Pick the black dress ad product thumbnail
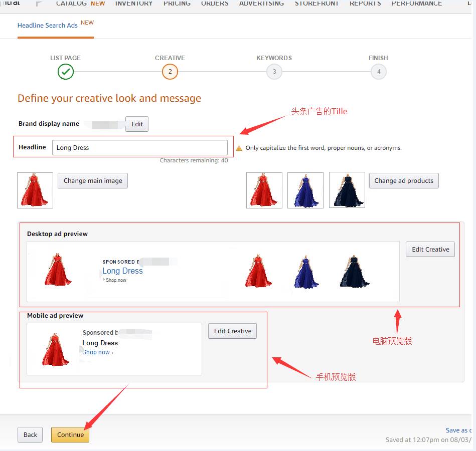Screen dimensions: 476x451 click(x=347, y=190)
